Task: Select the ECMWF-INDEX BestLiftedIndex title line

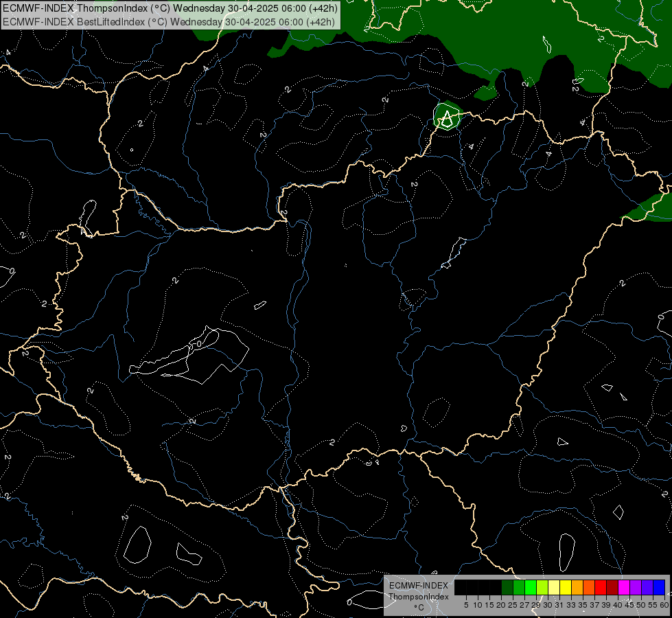Action: 169,22
